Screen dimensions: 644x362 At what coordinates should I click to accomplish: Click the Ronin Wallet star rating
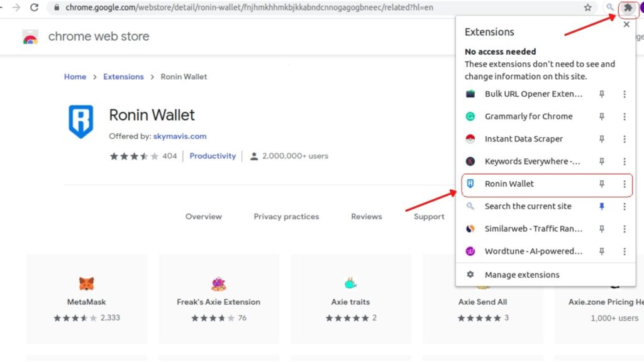(134, 156)
